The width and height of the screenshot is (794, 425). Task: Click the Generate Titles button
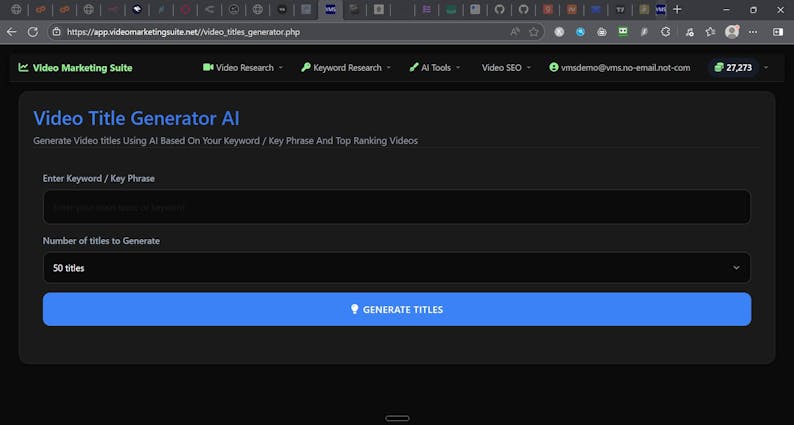click(x=396, y=309)
